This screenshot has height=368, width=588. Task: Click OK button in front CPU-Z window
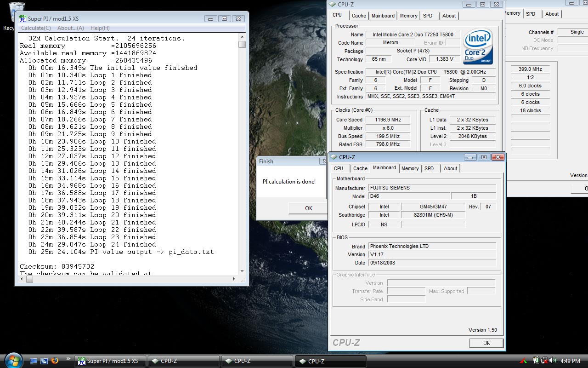click(486, 343)
